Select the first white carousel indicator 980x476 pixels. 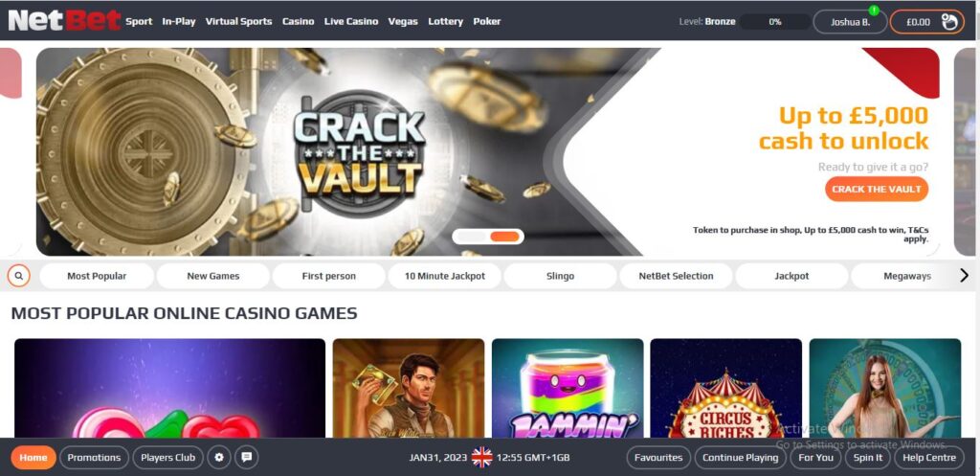[472, 237]
